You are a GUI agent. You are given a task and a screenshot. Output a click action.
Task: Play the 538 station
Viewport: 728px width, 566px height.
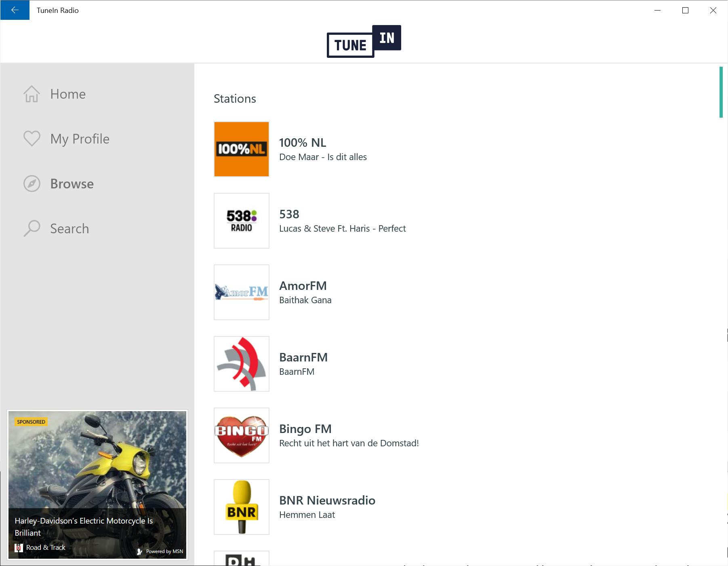[x=289, y=214]
